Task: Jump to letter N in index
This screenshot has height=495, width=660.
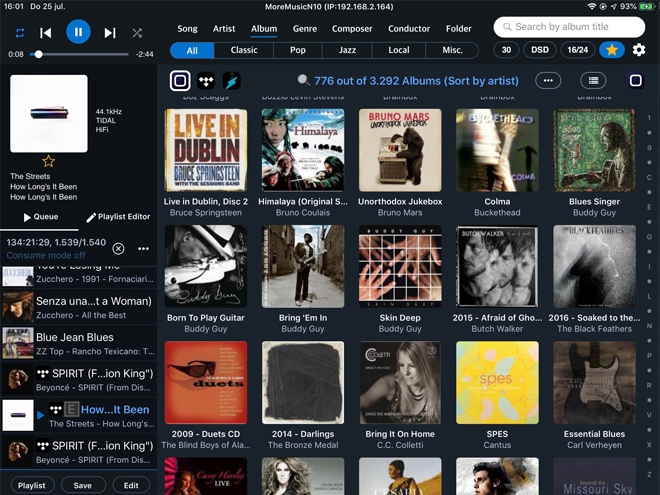Action: 649,326
